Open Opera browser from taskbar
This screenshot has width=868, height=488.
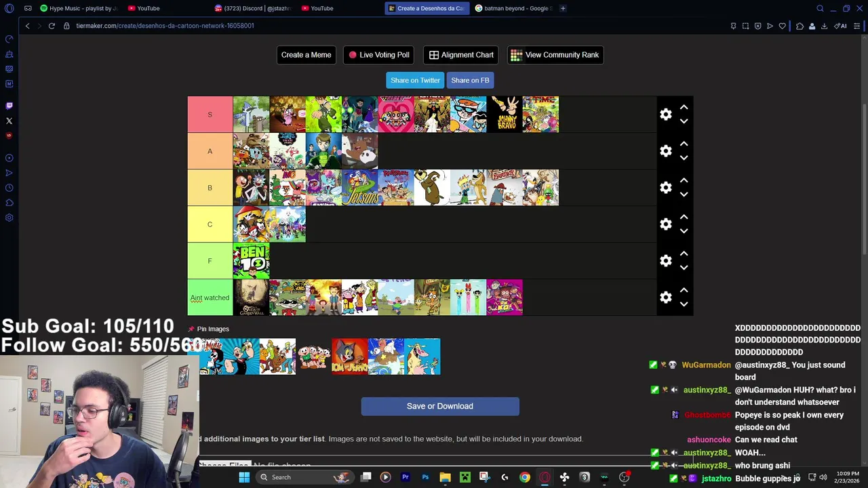click(x=545, y=477)
